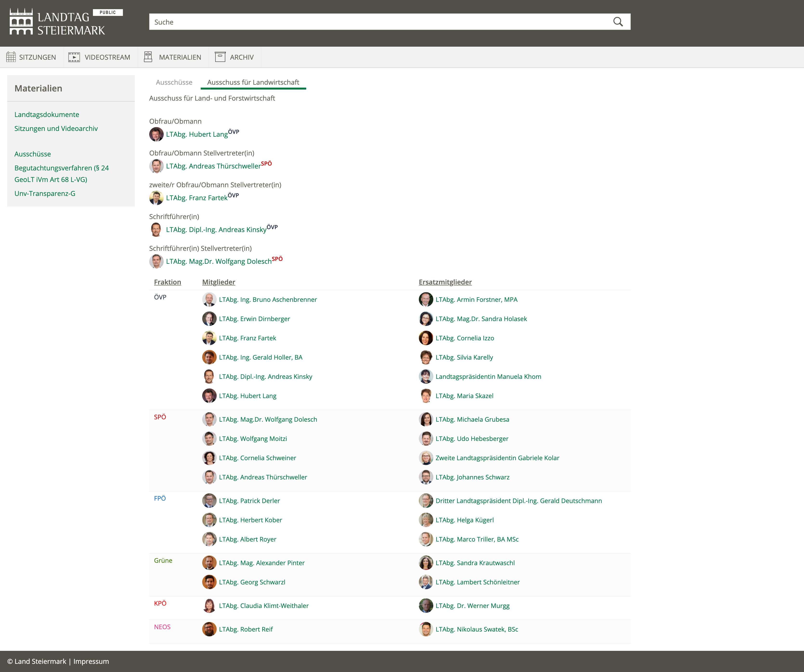Open the Archiv menu item
804x672 pixels.
(235, 57)
